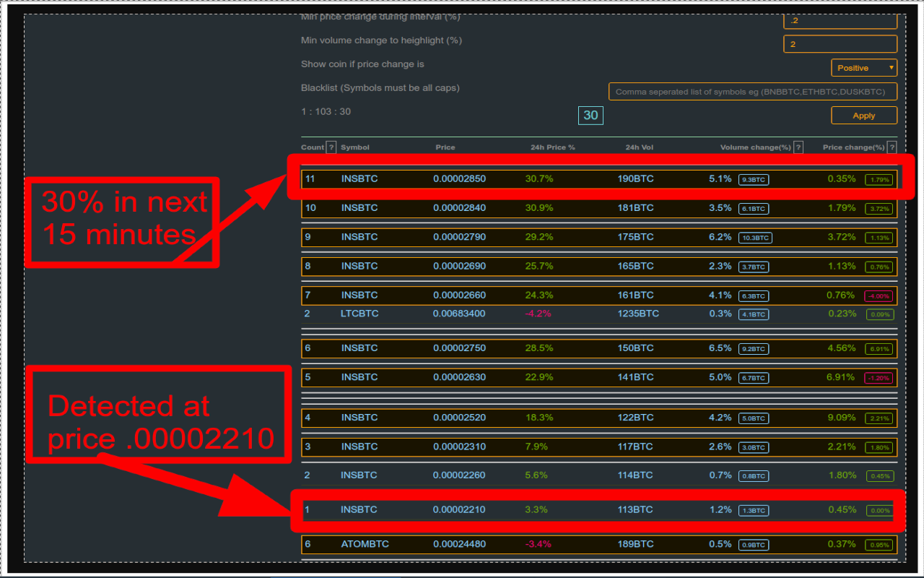Click the 3.7BTC volume badge
This screenshot has width=924, height=578.
[x=754, y=267]
